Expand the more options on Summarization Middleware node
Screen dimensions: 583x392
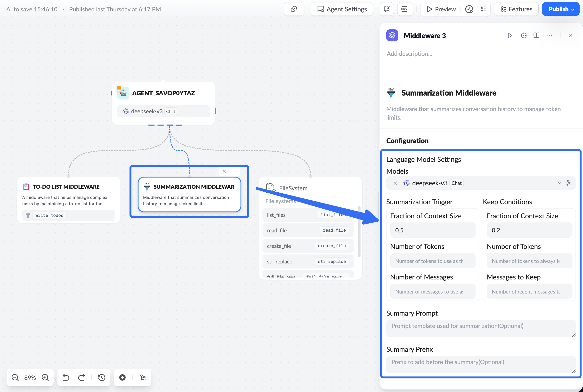(x=235, y=171)
